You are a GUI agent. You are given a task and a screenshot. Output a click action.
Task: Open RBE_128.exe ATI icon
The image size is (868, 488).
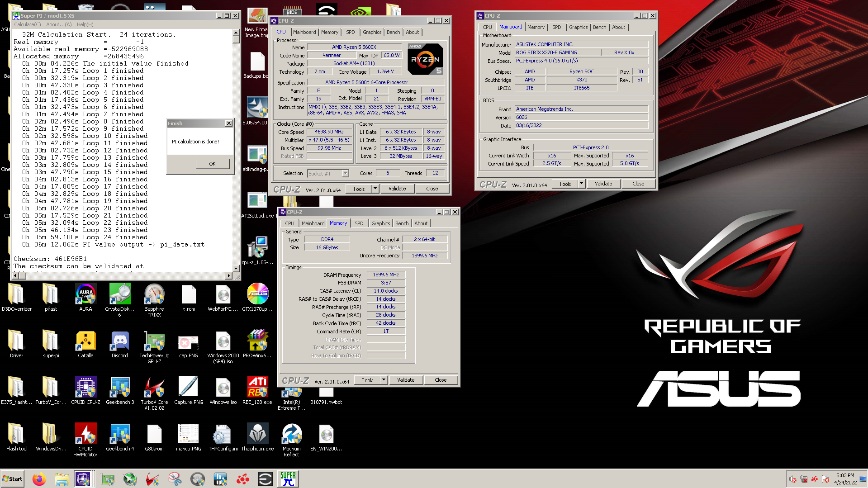pyautogui.click(x=257, y=391)
